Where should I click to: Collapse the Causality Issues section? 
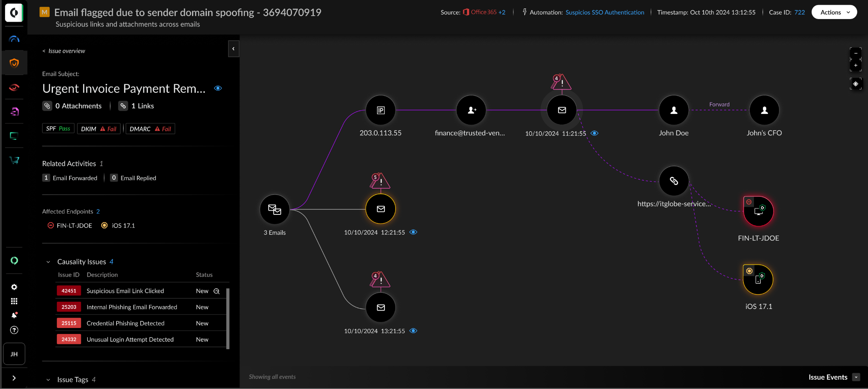(48, 262)
